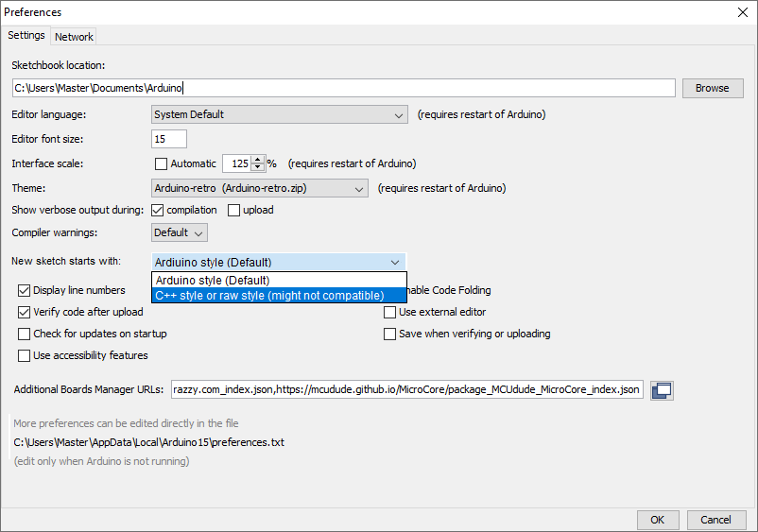Click 'Show verbose output during:' label

[x=78, y=210]
